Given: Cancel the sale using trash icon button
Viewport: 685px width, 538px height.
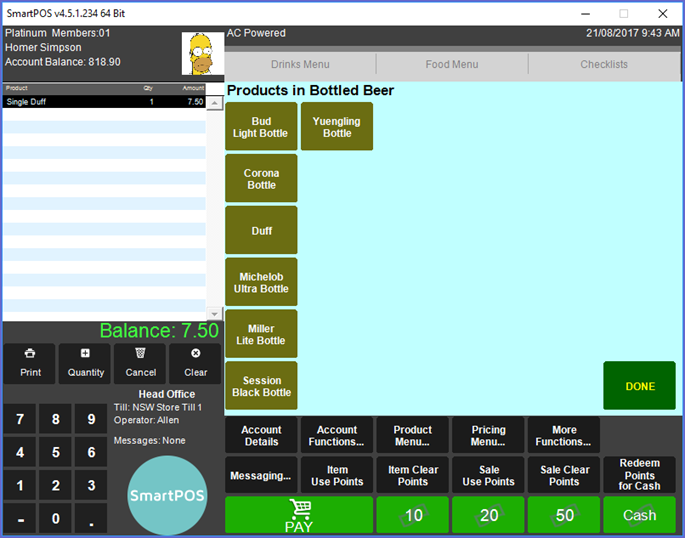Looking at the screenshot, I should [x=140, y=363].
